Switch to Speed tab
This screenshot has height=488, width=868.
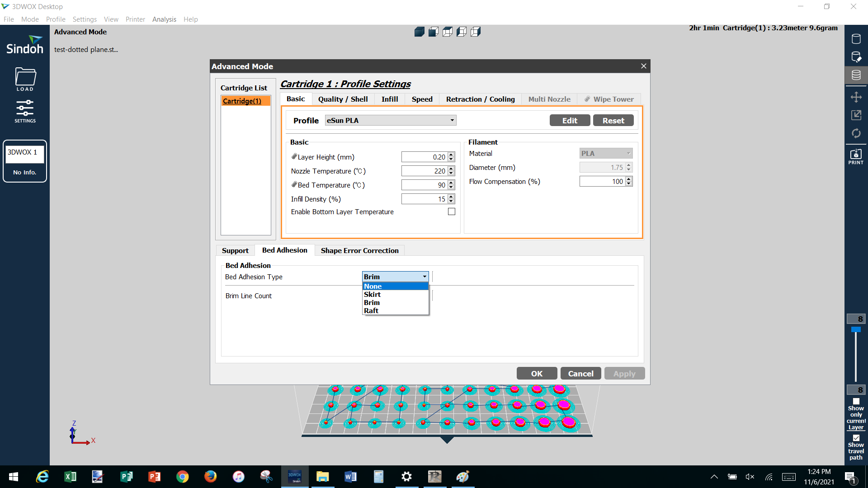422,99
